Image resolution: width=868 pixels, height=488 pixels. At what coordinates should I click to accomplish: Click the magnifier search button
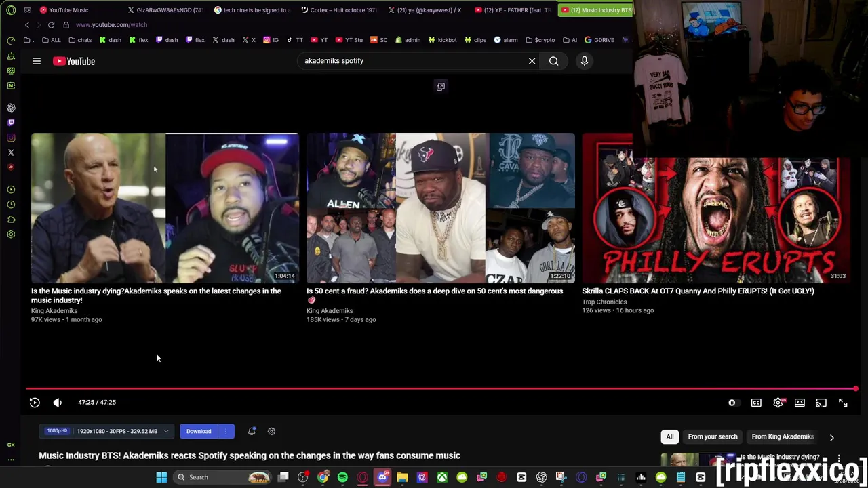553,61
